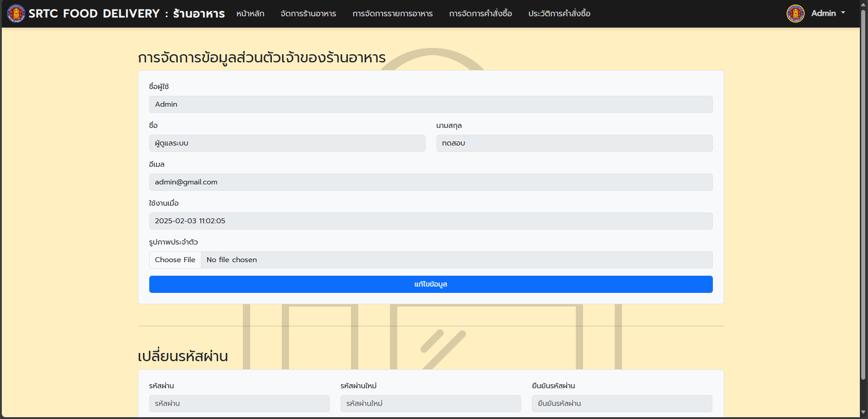The width and height of the screenshot is (868, 419).
Task: Navigate to การจัดการคำสั่งซื้อ page
Action: [480, 14]
